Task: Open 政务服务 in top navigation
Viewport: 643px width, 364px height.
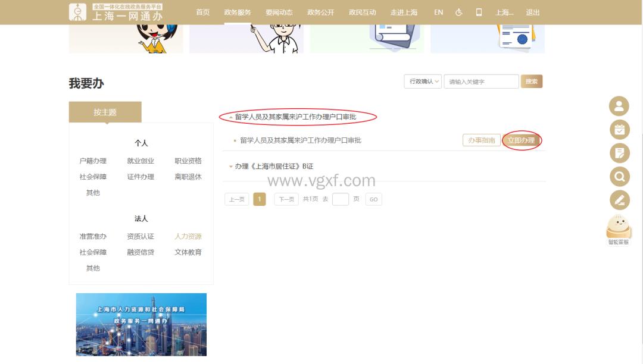Action: tap(238, 12)
